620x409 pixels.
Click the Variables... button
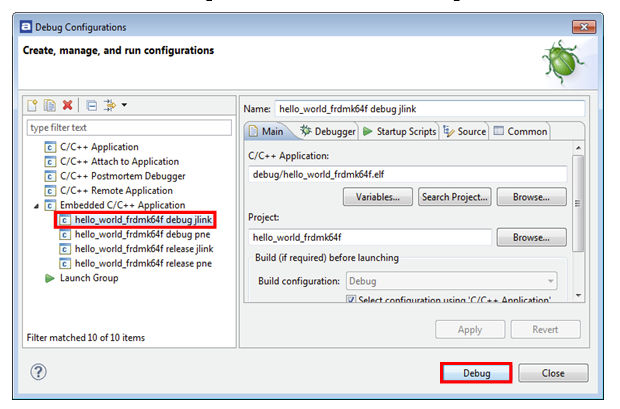378,197
